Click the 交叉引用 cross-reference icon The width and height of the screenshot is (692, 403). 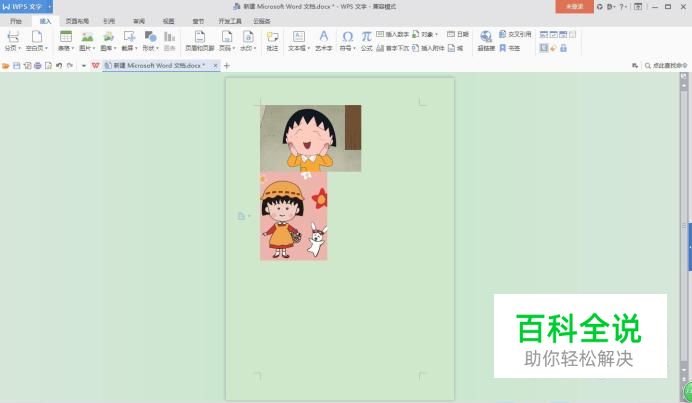(x=502, y=34)
